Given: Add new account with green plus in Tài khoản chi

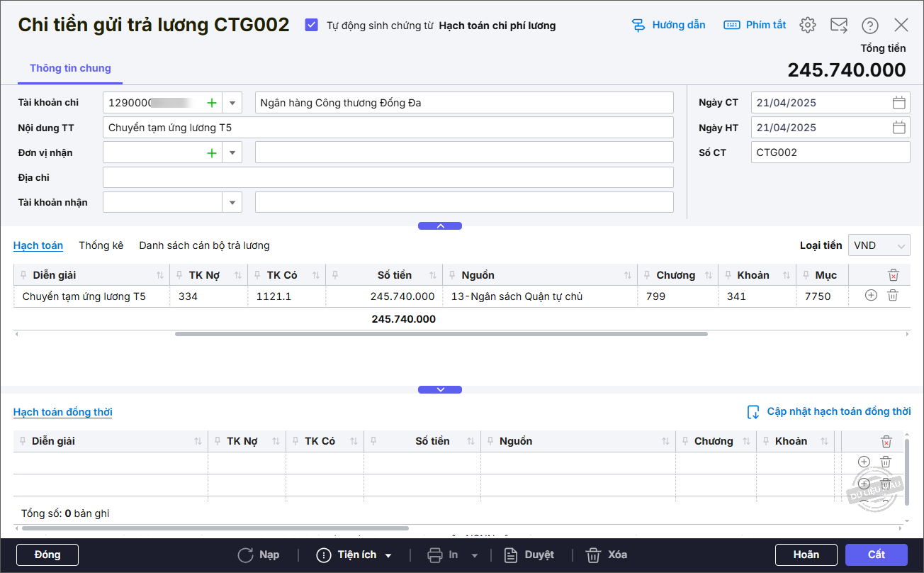Looking at the screenshot, I should tap(211, 103).
